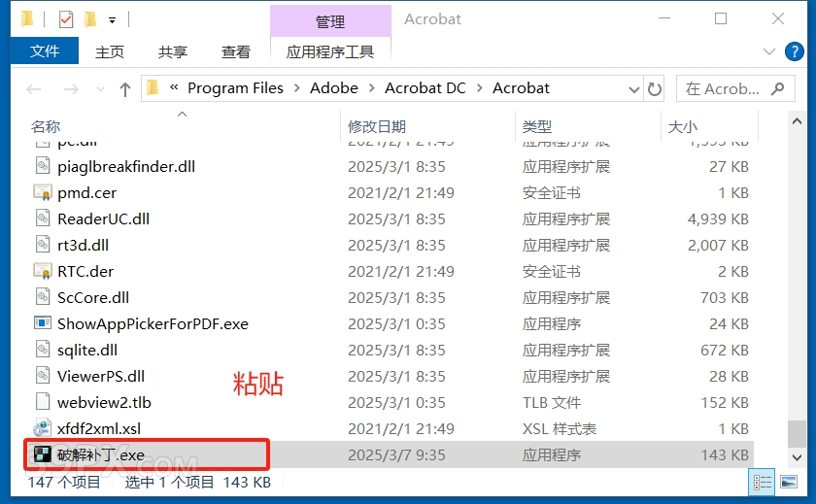Viewport: 816px width, 504px height.
Task: Expand the address bar history dropdown
Action: click(x=633, y=89)
